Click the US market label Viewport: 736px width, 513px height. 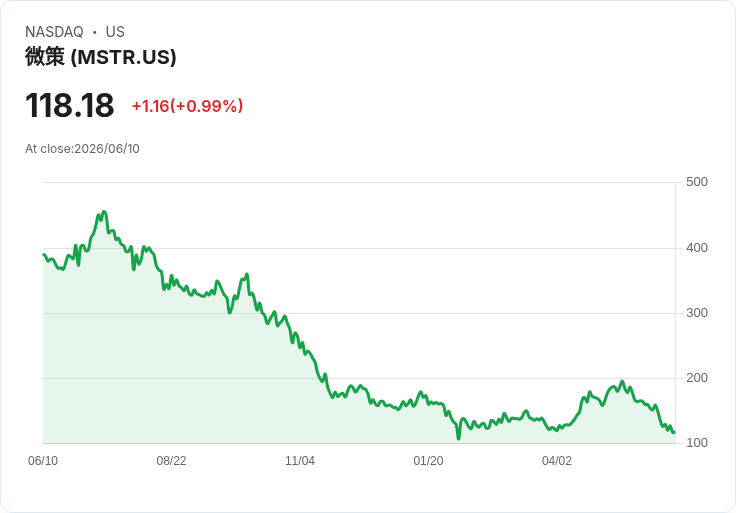click(115, 32)
